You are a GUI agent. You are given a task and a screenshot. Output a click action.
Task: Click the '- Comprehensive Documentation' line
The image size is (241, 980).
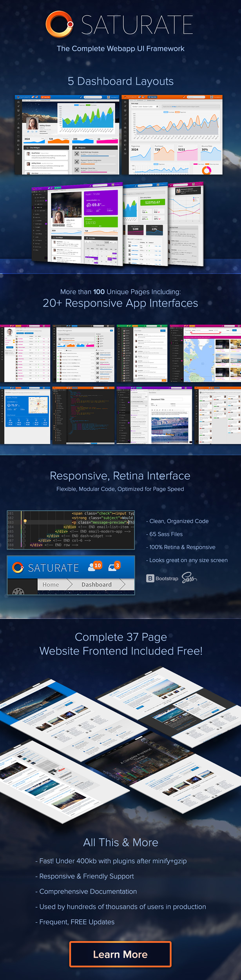86,891
